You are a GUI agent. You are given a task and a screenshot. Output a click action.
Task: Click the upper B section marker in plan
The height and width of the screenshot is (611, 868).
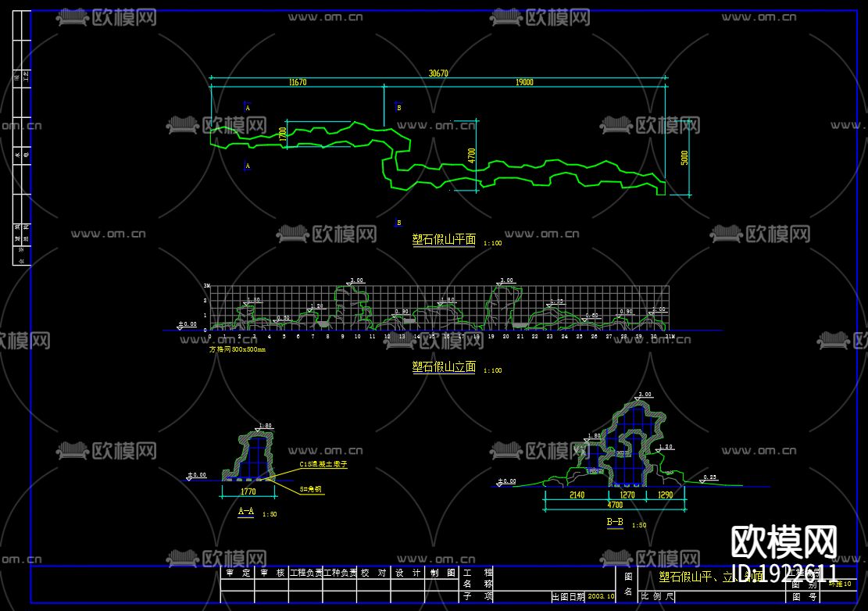coord(399,108)
